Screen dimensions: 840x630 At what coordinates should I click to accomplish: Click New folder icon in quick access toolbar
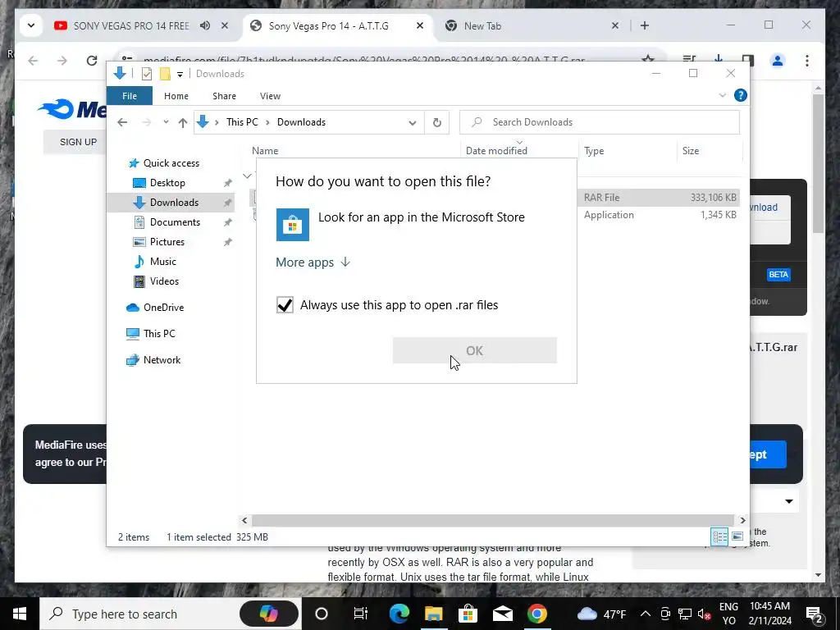[x=165, y=74]
